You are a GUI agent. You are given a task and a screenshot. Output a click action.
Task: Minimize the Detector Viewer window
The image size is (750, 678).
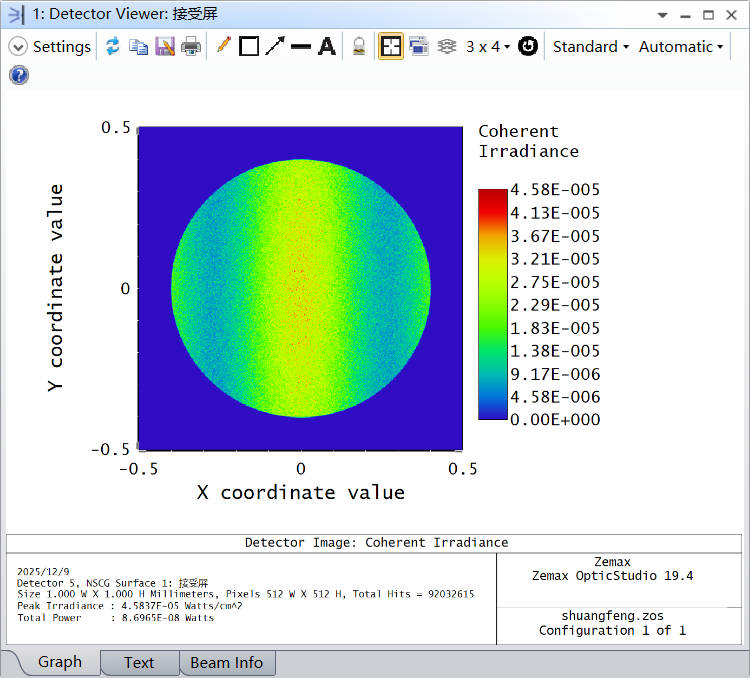tap(685, 16)
